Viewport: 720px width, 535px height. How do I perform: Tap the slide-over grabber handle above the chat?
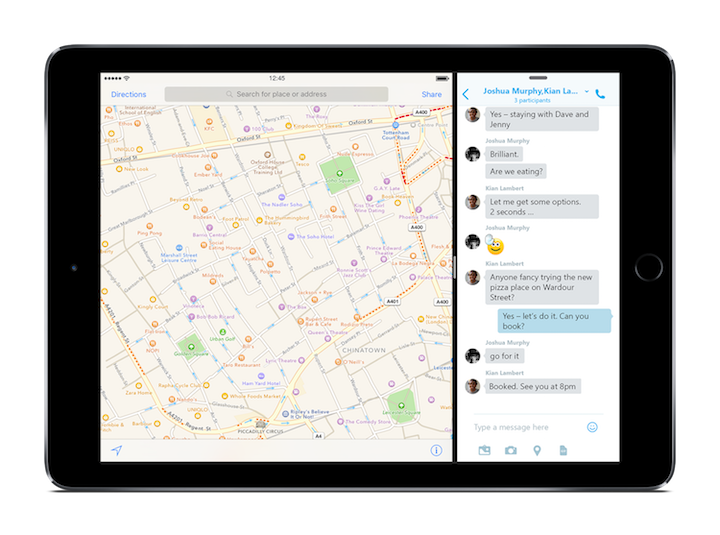pos(538,78)
